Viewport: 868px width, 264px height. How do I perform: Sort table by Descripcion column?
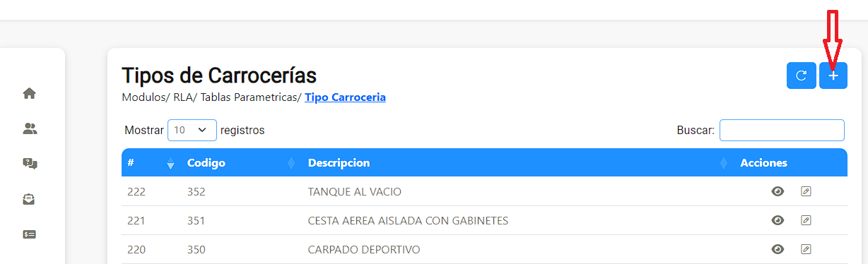[x=517, y=163]
